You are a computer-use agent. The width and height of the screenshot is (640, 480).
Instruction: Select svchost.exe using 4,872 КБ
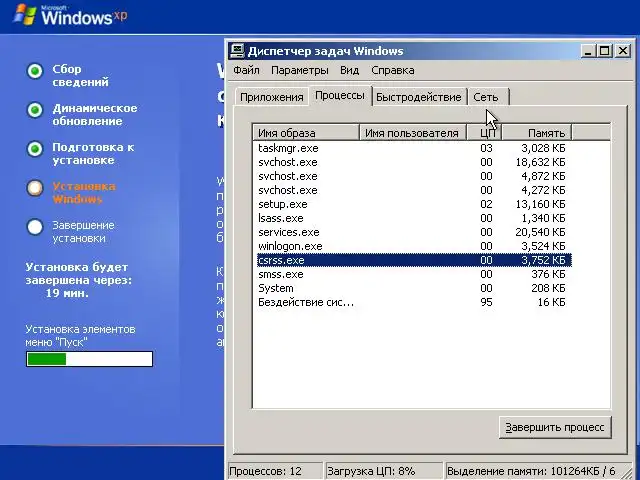coord(414,176)
